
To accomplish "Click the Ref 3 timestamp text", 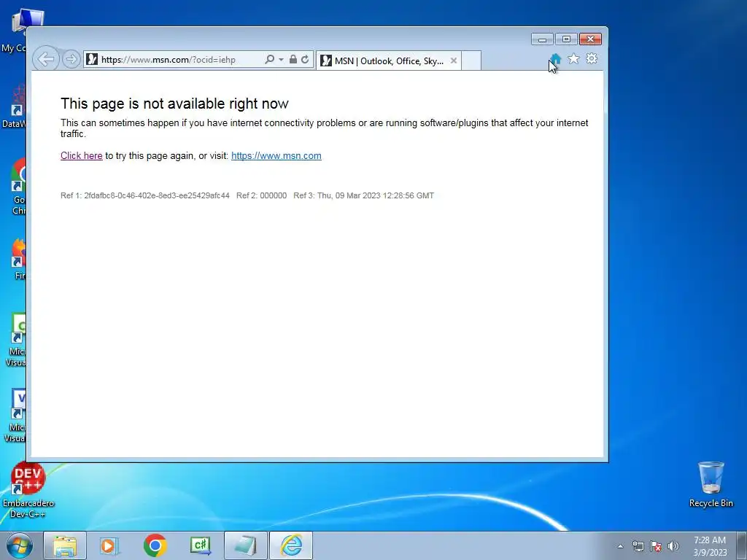I will (x=363, y=195).
